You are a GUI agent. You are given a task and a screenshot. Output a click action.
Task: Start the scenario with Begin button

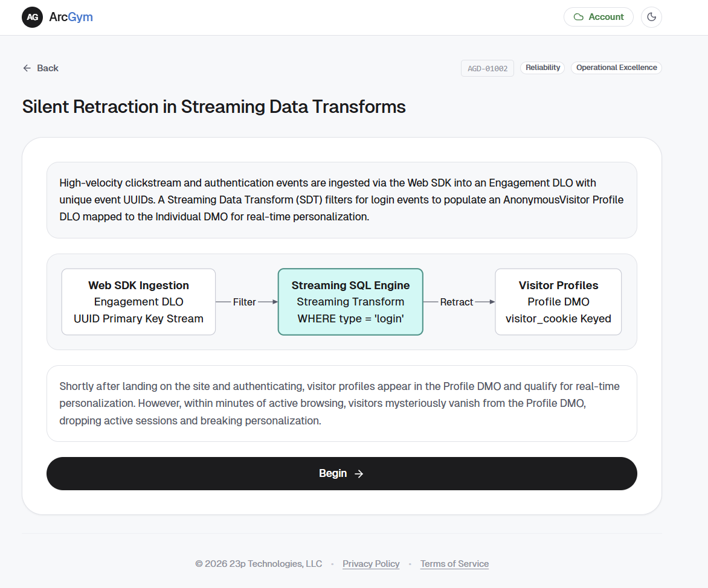coord(342,473)
